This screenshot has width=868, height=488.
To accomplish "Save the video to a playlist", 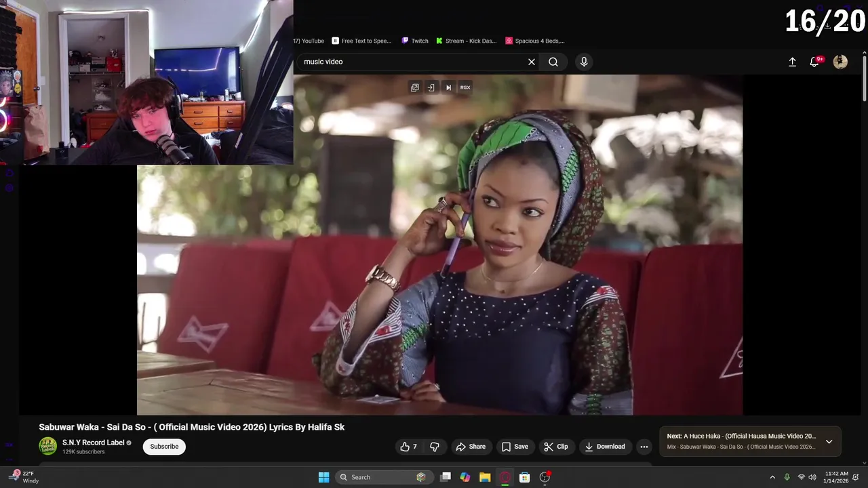I will pyautogui.click(x=515, y=447).
